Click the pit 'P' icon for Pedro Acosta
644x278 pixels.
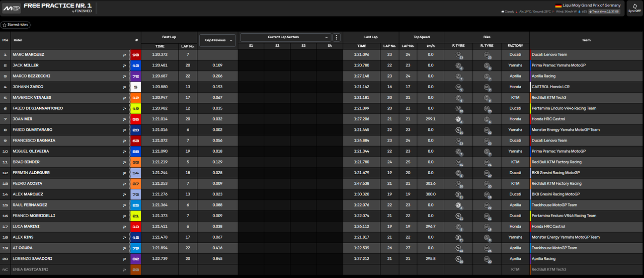124,183
